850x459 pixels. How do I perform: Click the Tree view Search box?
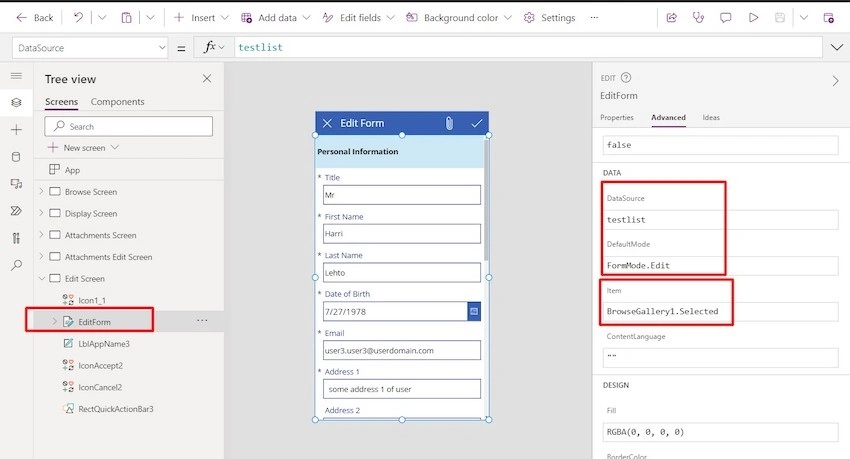point(128,126)
